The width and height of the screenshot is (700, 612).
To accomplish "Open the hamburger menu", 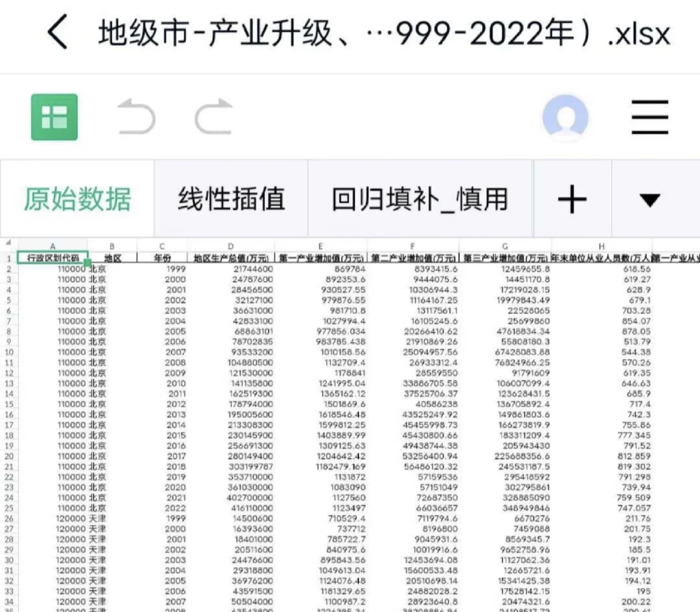I will [x=650, y=117].
